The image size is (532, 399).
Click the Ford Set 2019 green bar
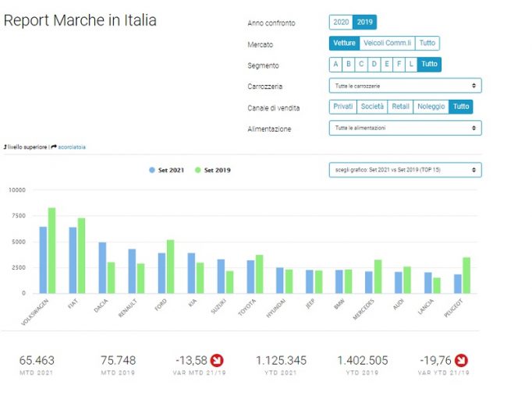[170, 267]
